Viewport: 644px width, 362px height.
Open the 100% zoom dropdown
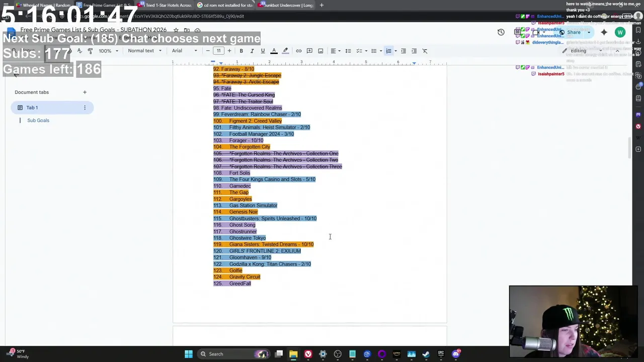[x=108, y=51]
